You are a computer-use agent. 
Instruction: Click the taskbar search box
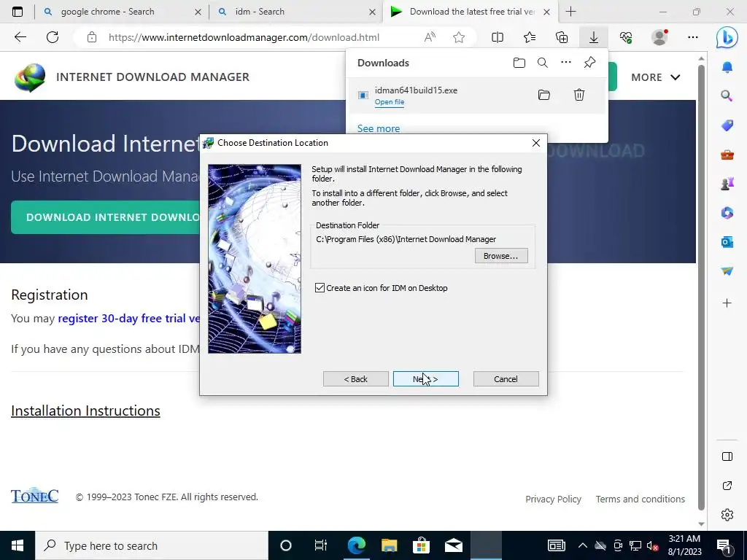(152, 545)
